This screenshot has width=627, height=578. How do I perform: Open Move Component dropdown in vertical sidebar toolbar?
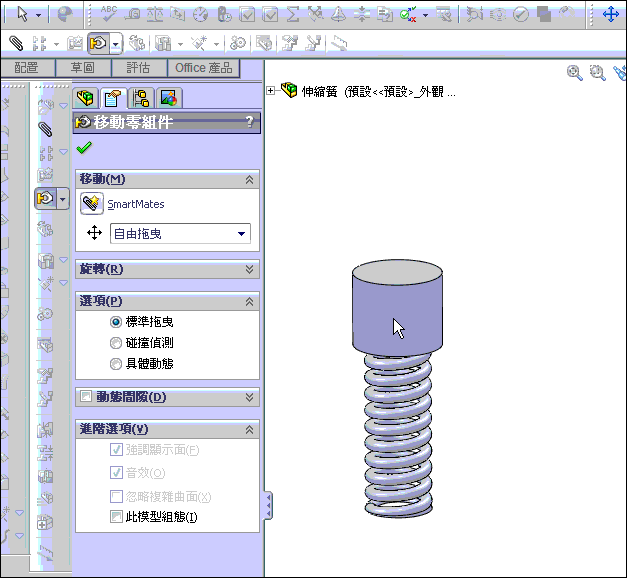pos(63,199)
